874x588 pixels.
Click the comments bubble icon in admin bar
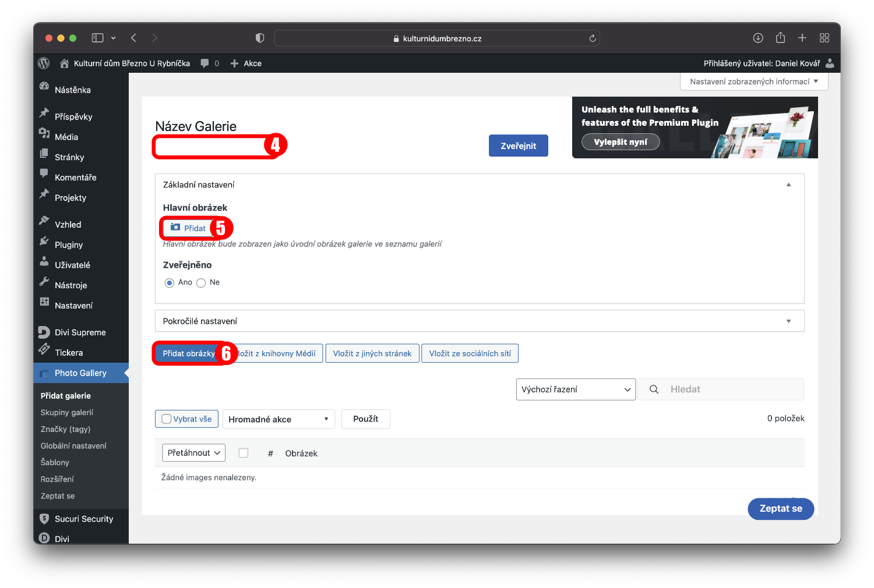click(205, 63)
